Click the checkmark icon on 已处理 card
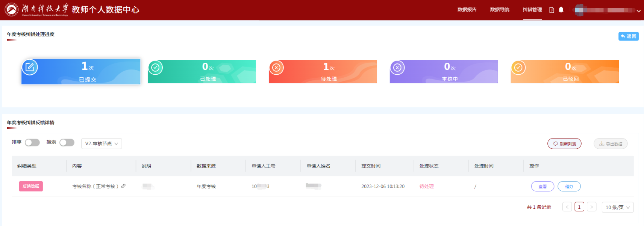Image resolution: width=644 pixels, height=226 pixels. 155,68
